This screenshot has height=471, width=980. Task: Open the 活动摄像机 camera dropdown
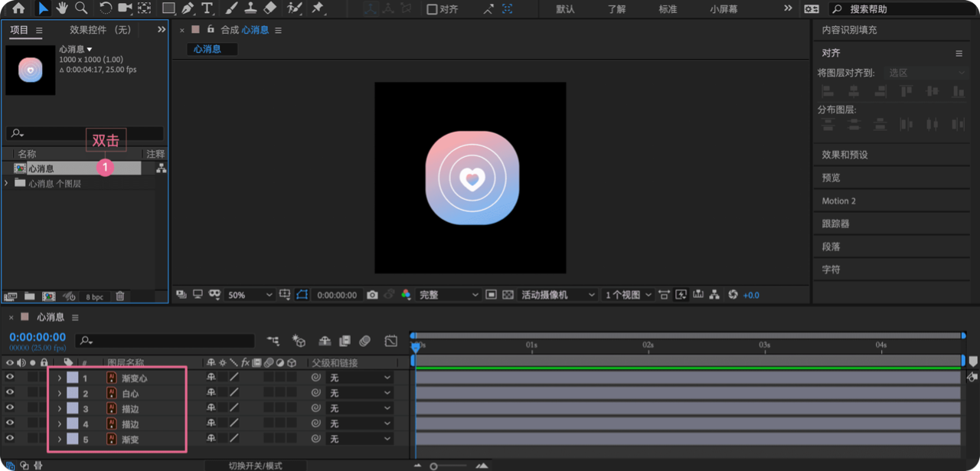tap(558, 295)
